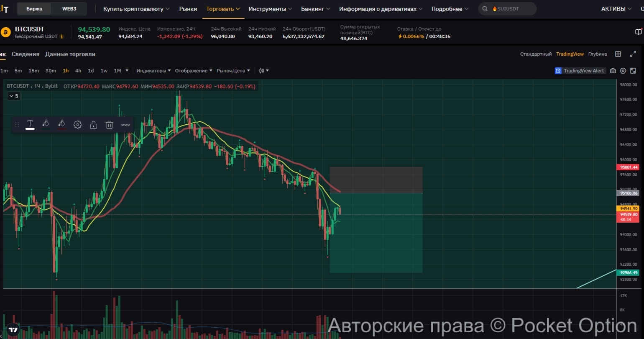This screenshot has width=644, height=339.
Task: Switch exchange mode to WEB3
Action: [x=69, y=9]
